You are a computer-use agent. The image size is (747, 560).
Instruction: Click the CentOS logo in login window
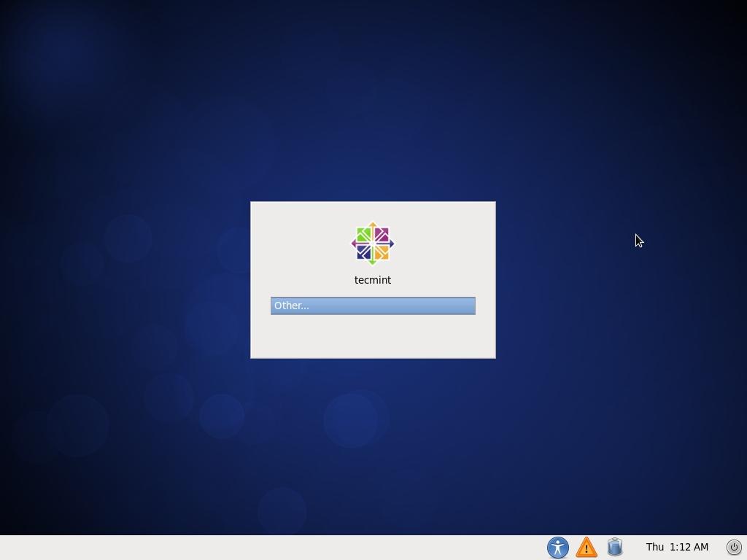pos(373,244)
